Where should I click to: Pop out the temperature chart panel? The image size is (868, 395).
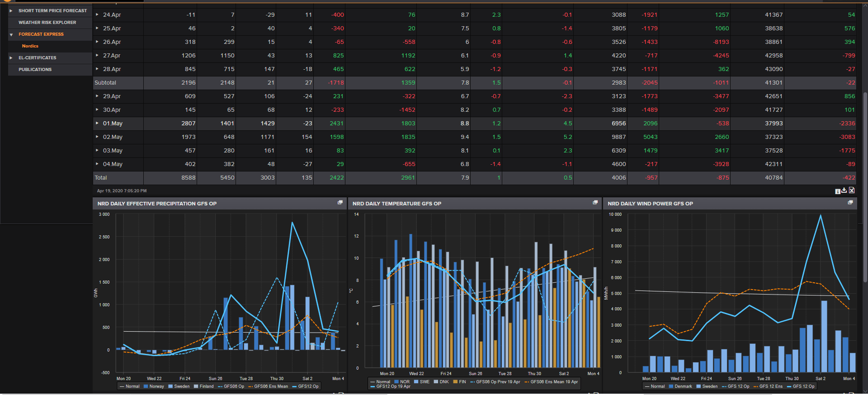pos(595,203)
